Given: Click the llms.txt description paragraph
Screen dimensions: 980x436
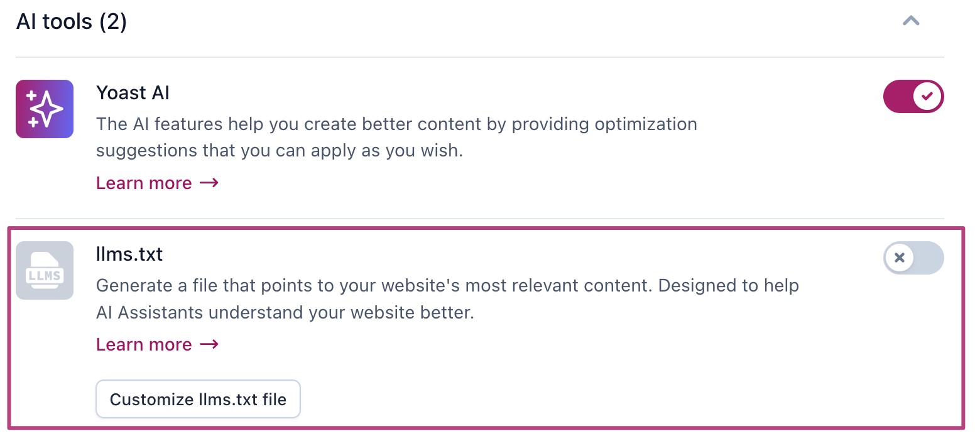Looking at the screenshot, I should tap(447, 299).
